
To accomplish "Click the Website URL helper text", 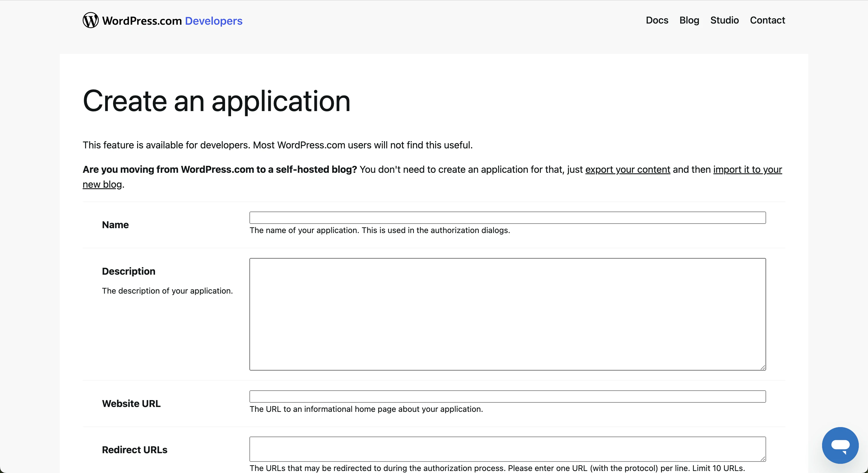I will pos(366,409).
